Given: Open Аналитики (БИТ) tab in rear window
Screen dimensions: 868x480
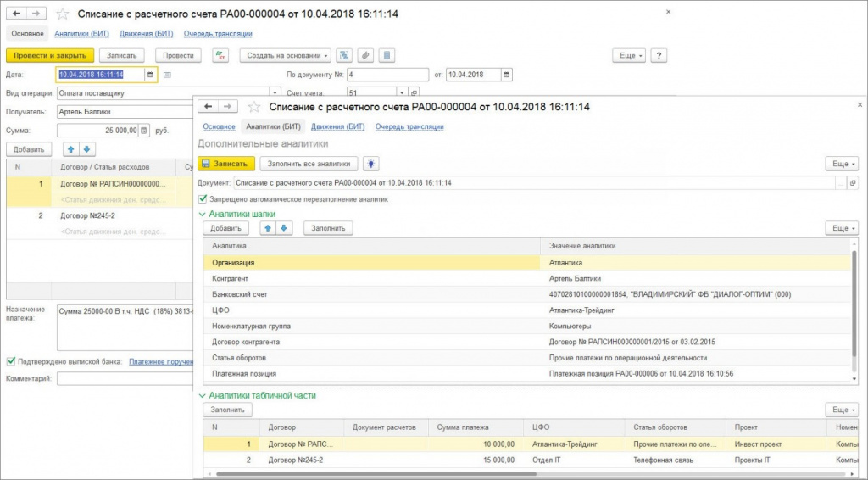Looking at the screenshot, I should click(82, 34).
